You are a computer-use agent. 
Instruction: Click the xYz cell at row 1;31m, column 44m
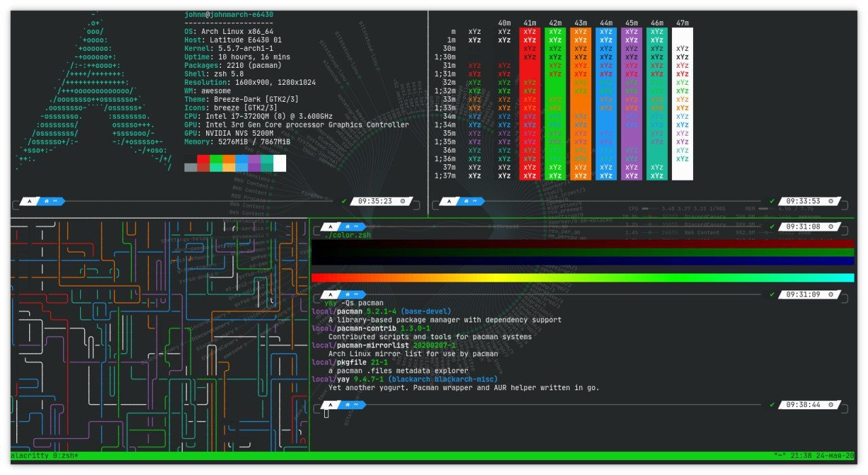[x=606, y=74]
